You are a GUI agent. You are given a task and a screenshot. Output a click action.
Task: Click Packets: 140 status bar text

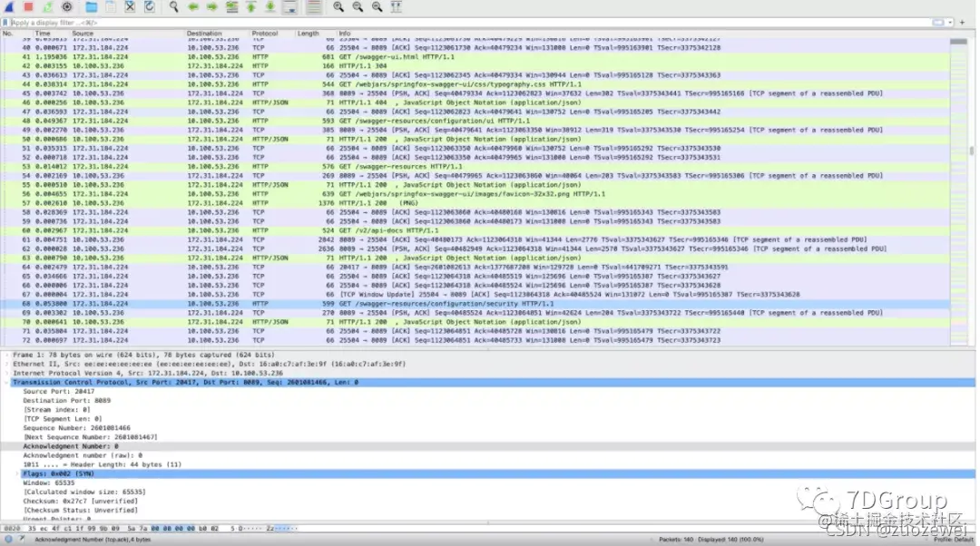[x=711, y=539]
